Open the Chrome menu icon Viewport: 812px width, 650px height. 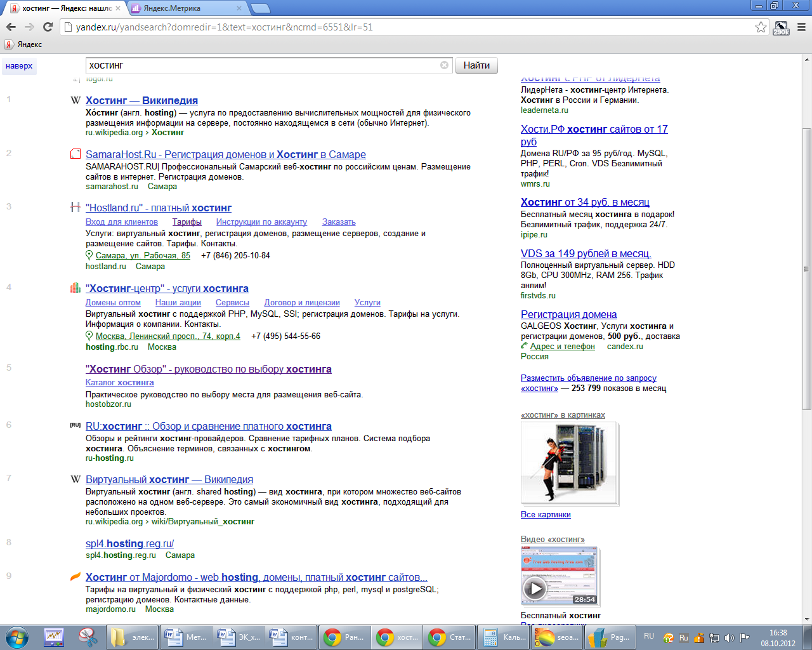point(801,27)
